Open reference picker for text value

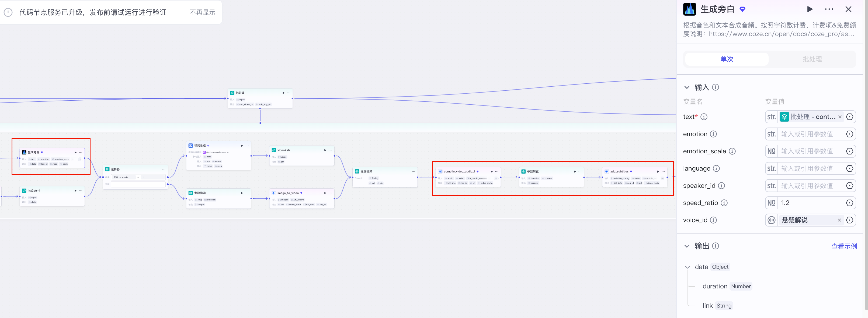[849, 117]
